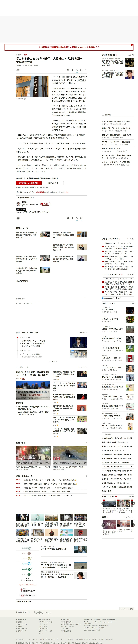The height and width of the screenshot is (644, 138).
Task: Open the ブルガリの華麗なる遺産と未来 article
Action: tap(54, 549)
